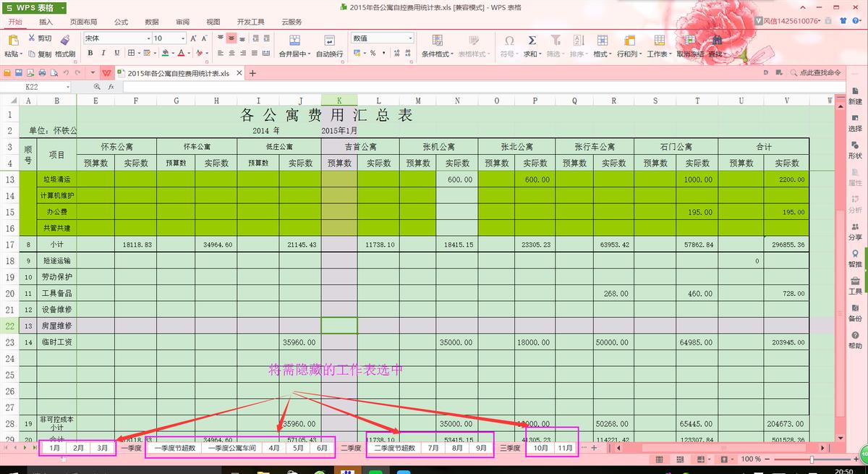
Task: Toggle italic formatting
Action: [x=103, y=53]
